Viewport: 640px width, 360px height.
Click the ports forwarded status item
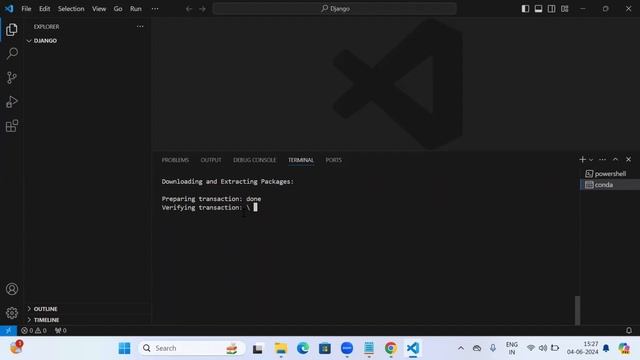click(60, 331)
